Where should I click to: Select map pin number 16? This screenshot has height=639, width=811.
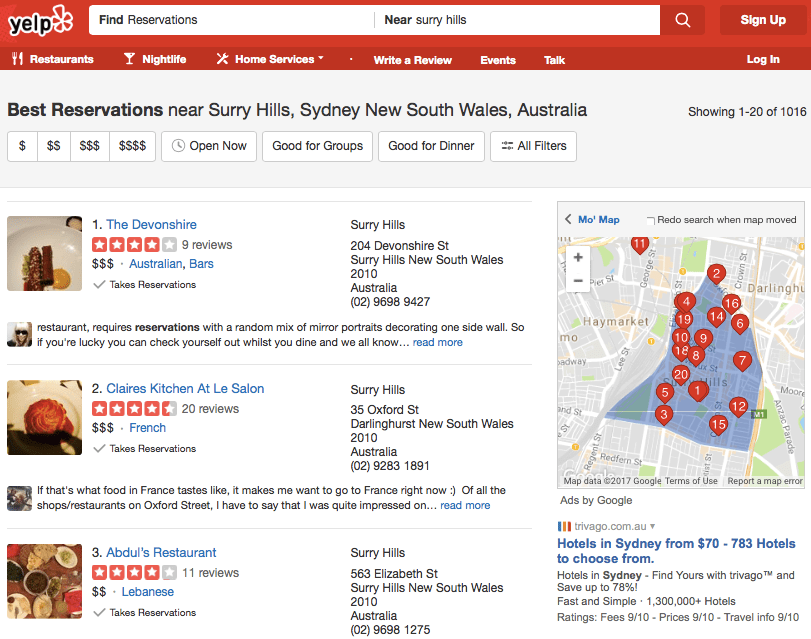731,304
